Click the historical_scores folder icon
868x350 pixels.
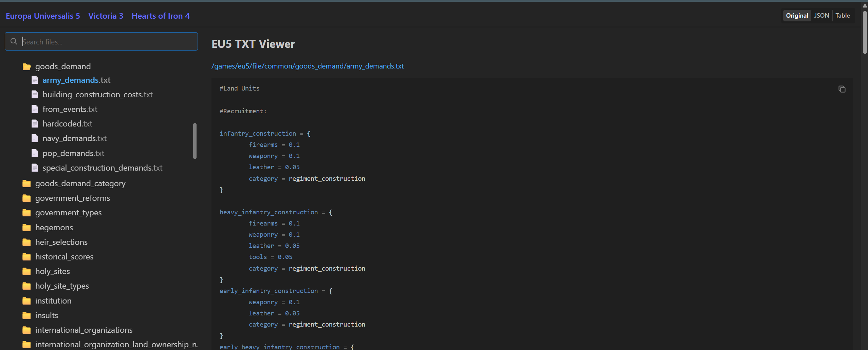pyautogui.click(x=26, y=257)
